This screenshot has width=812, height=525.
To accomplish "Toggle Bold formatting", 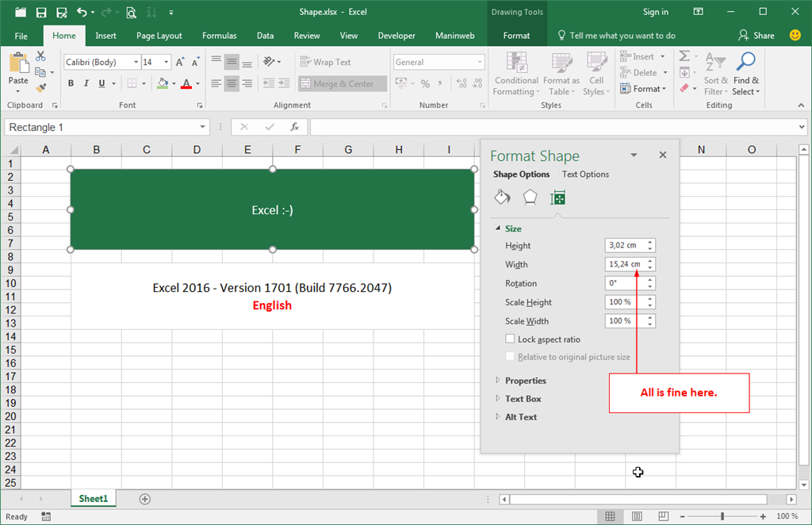I will coord(71,83).
